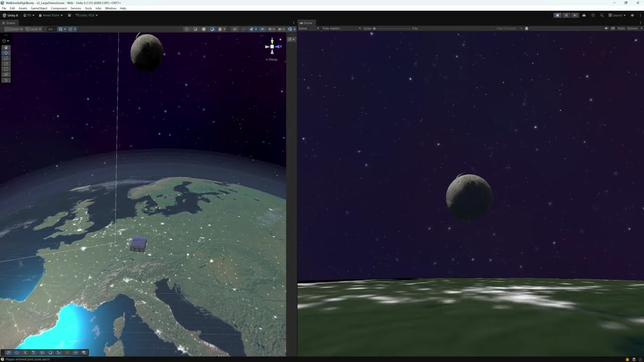Adjust the Game view Scale slider
644x362 pixels.
[392, 29]
